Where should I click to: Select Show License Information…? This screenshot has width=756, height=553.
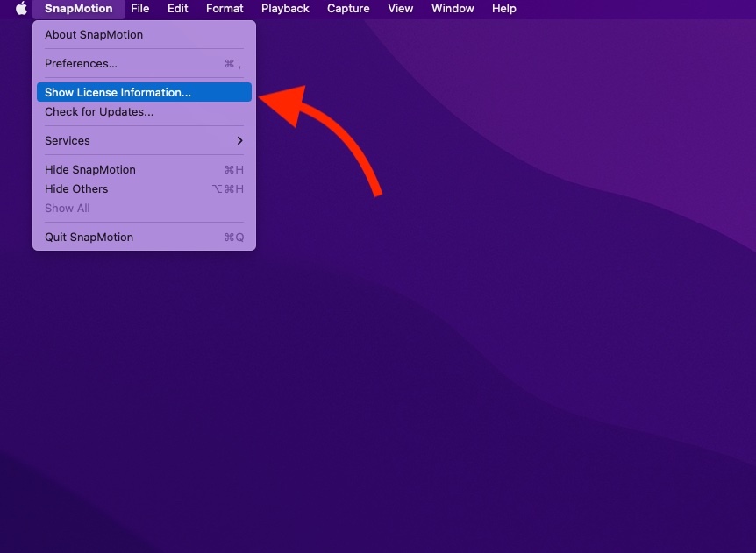click(x=144, y=92)
